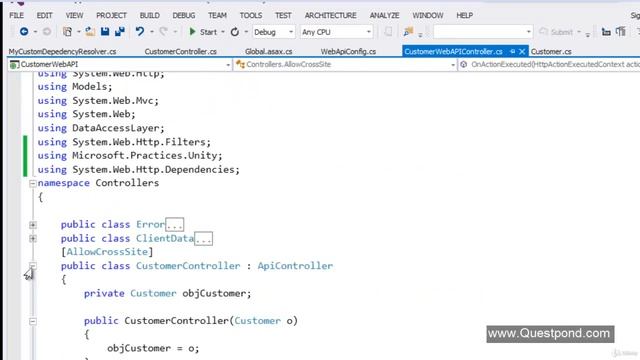Open the HELP menu
The image size is (640, 360).
464,16
